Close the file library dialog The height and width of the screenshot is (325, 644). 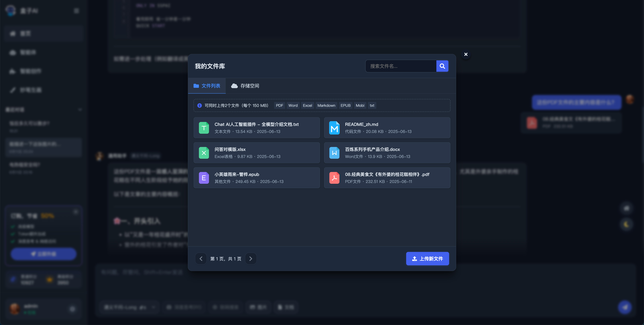[466, 54]
